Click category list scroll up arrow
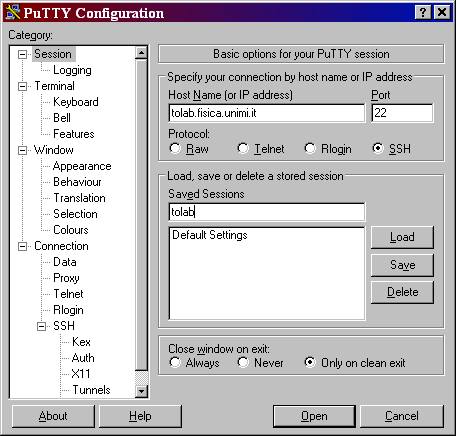This screenshot has height=436, width=456. point(141,53)
